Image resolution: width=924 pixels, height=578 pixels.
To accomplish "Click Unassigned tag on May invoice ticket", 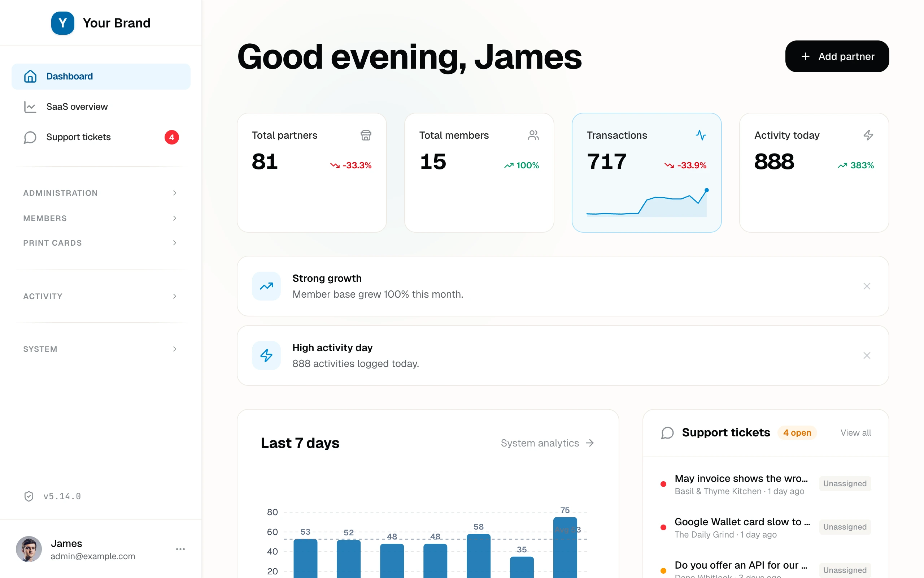I will tap(845, 484).
